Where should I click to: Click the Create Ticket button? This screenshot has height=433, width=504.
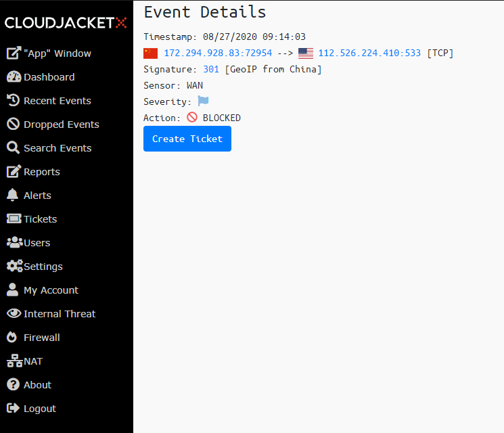(187, 139)
